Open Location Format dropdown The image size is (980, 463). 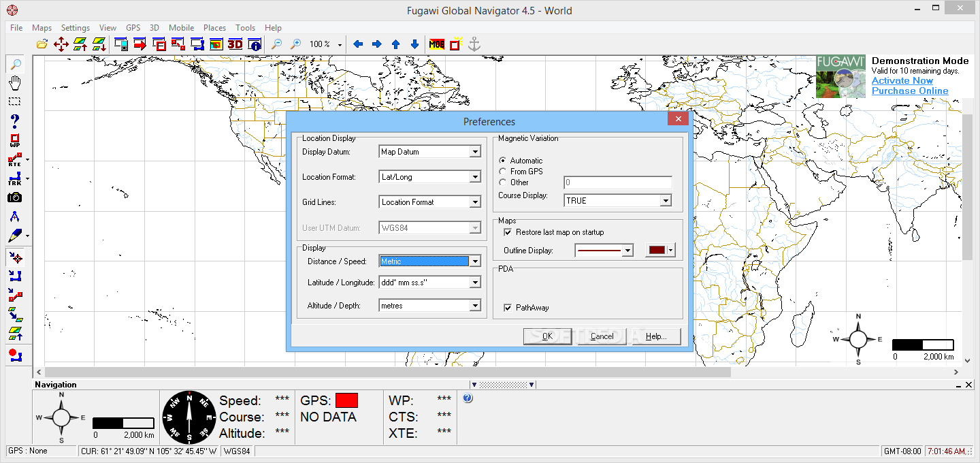[475, 177]
